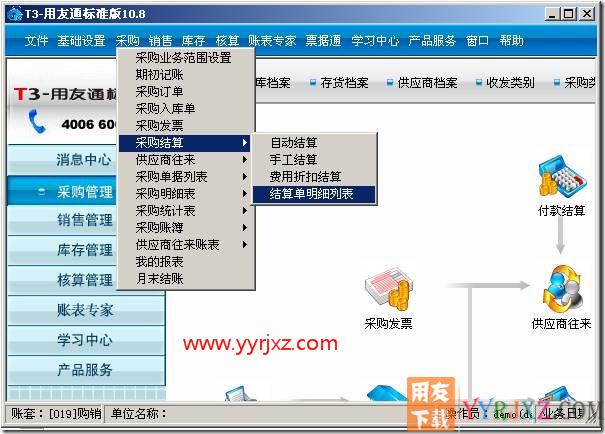Choose 我的报表 from the menu
The image size is (605, 434).
coord(186,262)
